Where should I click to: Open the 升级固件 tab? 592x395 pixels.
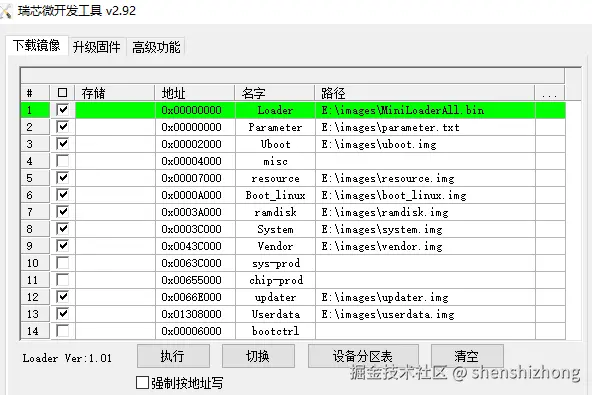tap(97, 47)
